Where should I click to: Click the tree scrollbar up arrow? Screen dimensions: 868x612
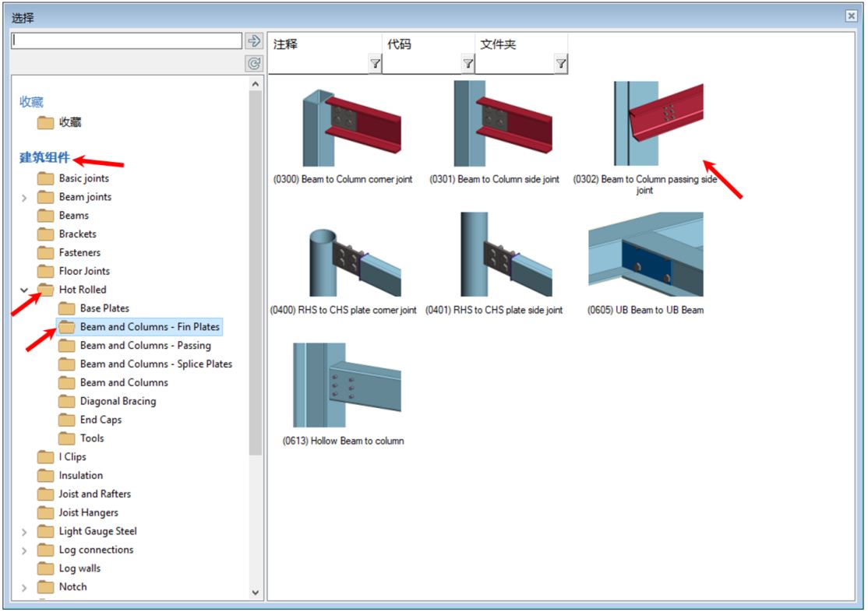(x=256, y=84)
